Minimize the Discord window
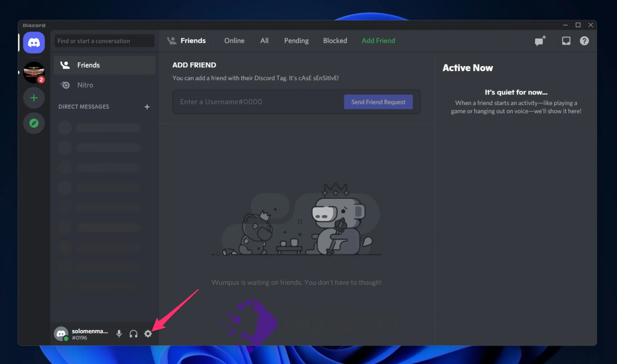Image resolution: width=617 pixels, height=364 pixels. pos(565,25)
